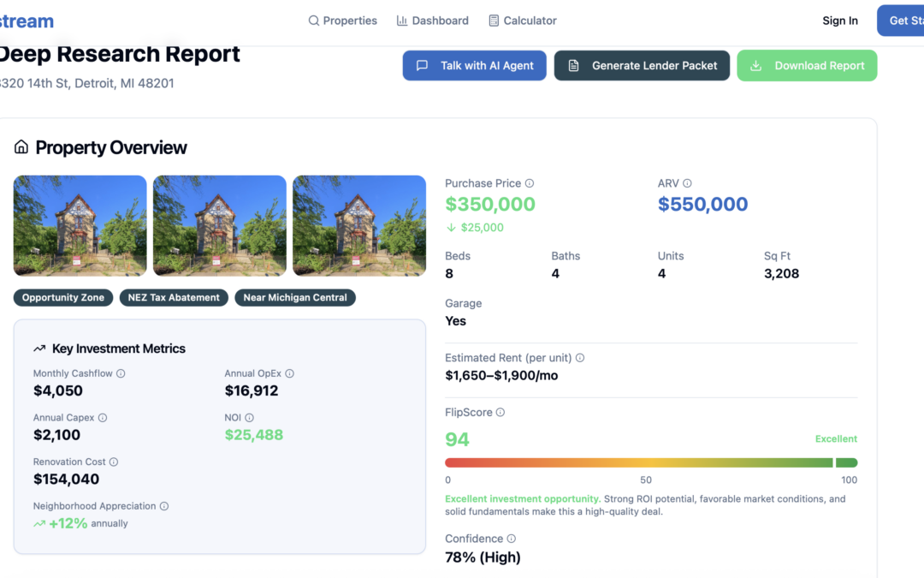Click the Annual OpEx info icon
Image resolution: width=924 pixels, height=578 pixels.
point(289,373)
